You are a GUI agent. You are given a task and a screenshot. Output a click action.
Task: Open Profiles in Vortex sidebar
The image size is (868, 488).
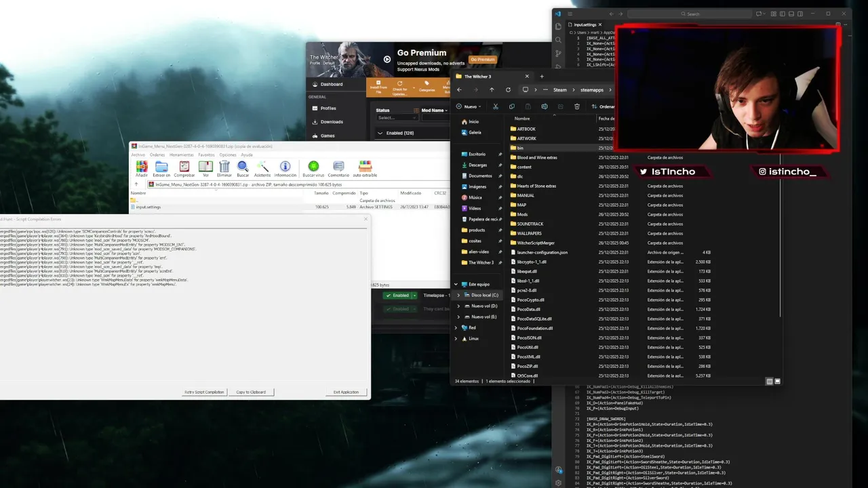(328, 108)
